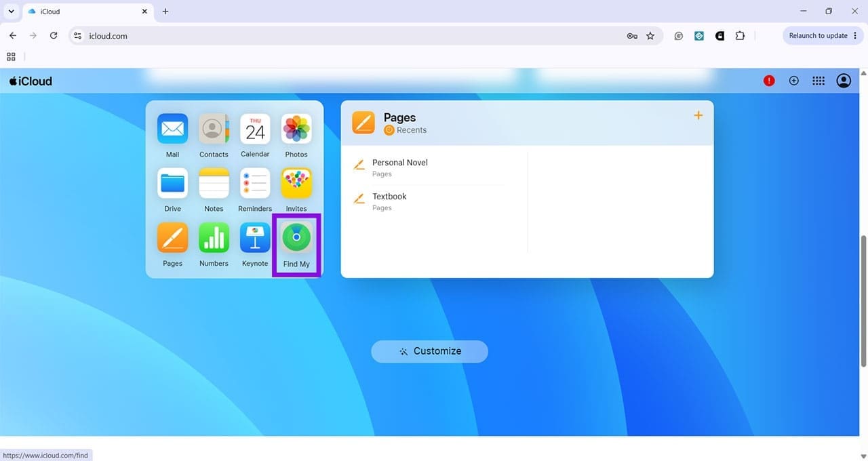Close the iCloud browser tab

[x=144, y=12]
